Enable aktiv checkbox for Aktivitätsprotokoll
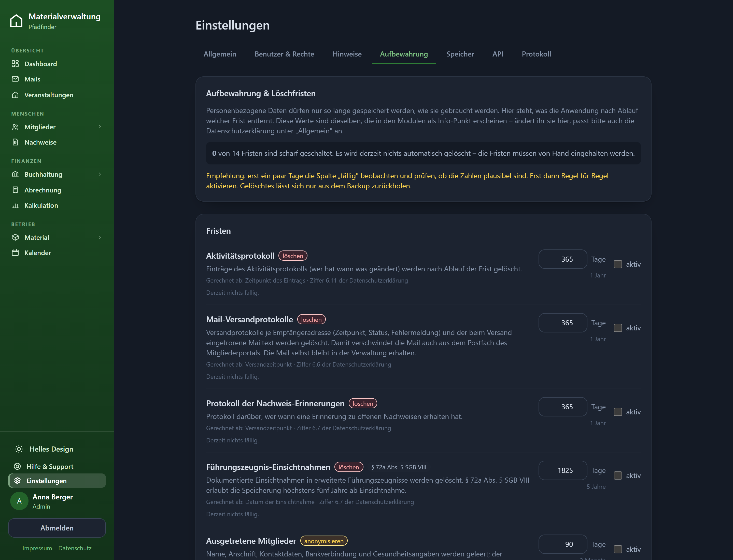 tap(618, 264)
